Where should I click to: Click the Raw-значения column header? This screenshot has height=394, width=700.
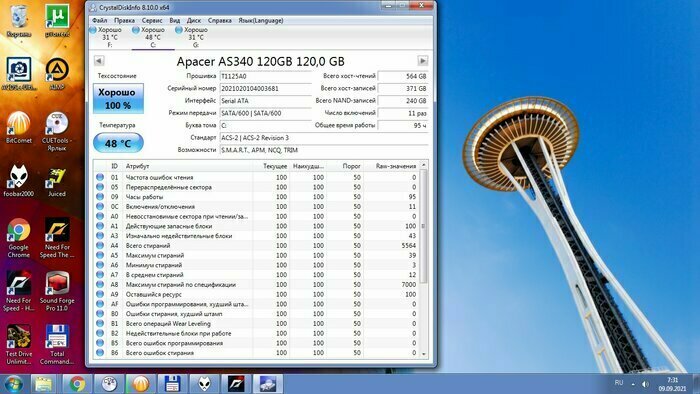[x=391, y=166]
